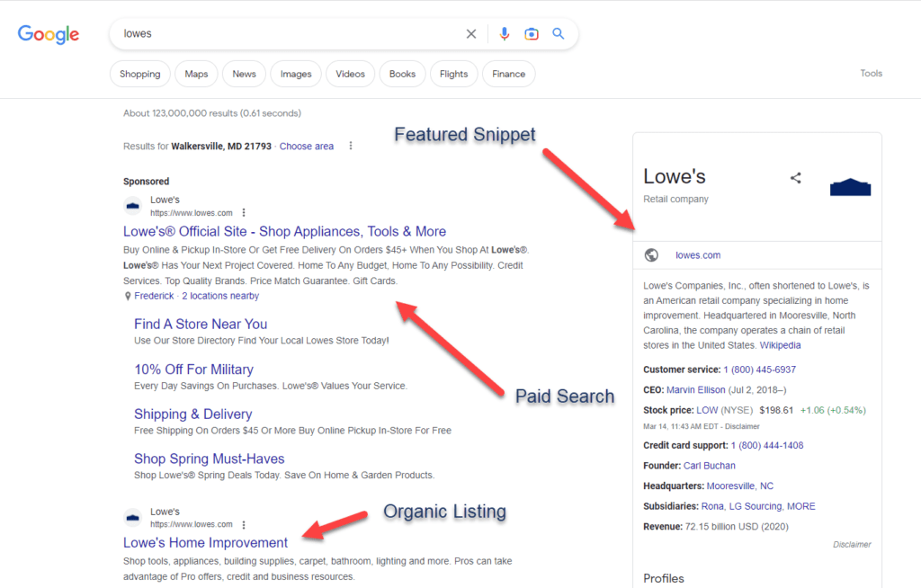The width and height of the screenshot is (921, 588).
Task: Share the Lowe's knowledge panel
Action: coord(796,178)
